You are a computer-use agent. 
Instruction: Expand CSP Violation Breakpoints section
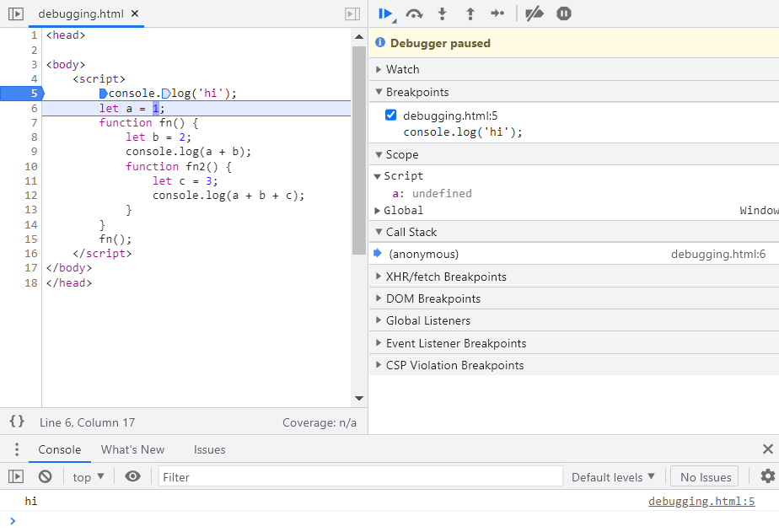point(574,365)
